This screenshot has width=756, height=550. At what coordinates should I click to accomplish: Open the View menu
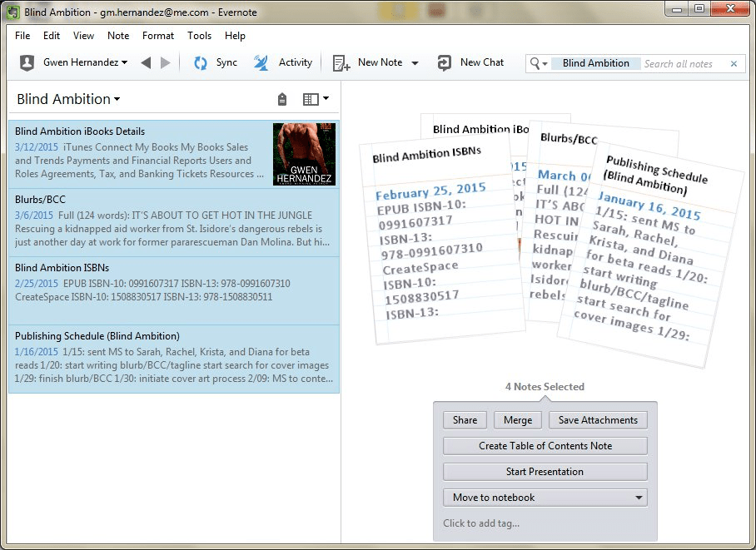point(83,36)
